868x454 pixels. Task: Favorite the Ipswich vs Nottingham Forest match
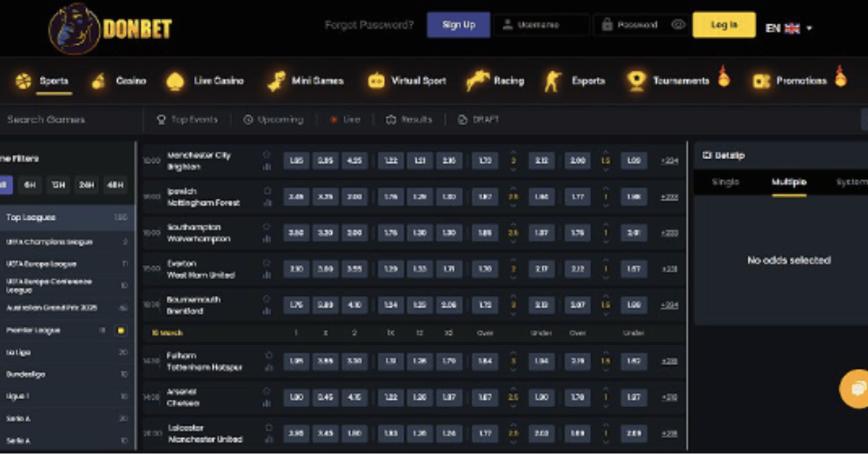click(x=267, y=191)
